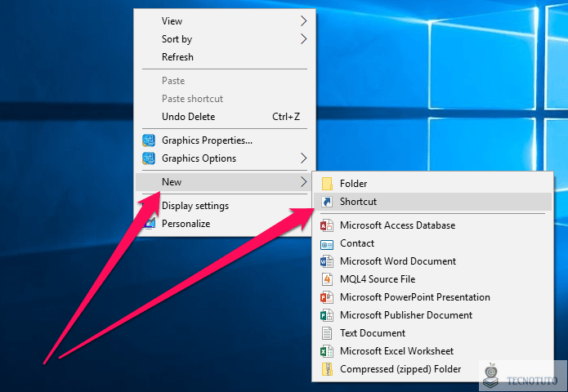Open Personalize from the context menu
Viewport: 568px width, 392px height.
pyautogui.click(x=225, y=224)
